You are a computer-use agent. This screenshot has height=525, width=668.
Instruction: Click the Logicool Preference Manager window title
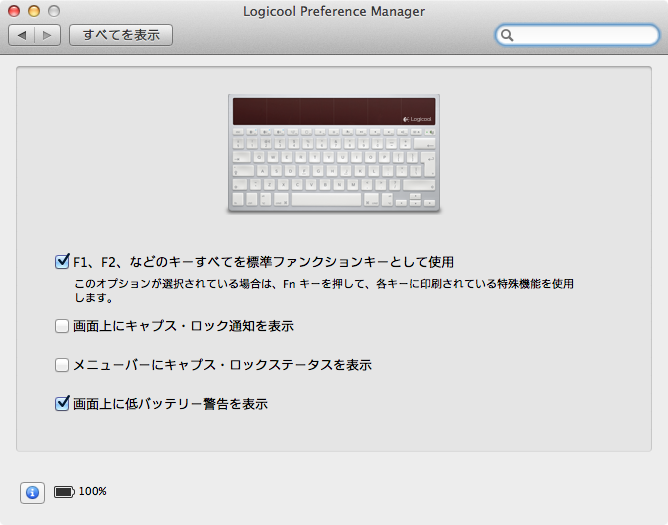point(334,11)
